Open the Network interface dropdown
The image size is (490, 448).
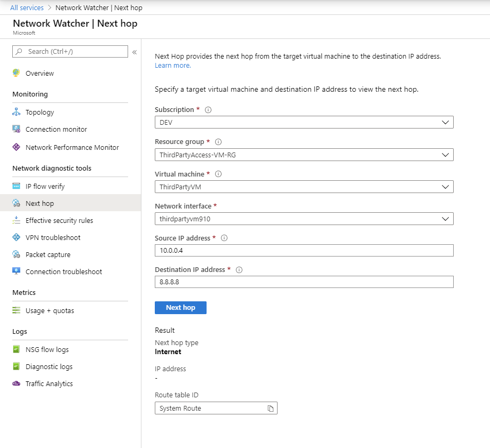click(304, 219)
